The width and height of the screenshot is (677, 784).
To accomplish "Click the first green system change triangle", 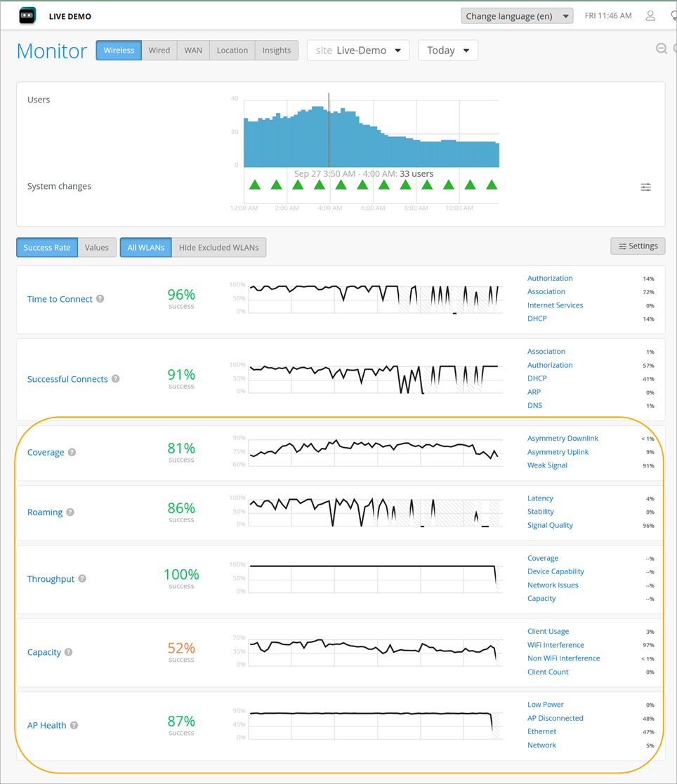I will pos(255,185).
